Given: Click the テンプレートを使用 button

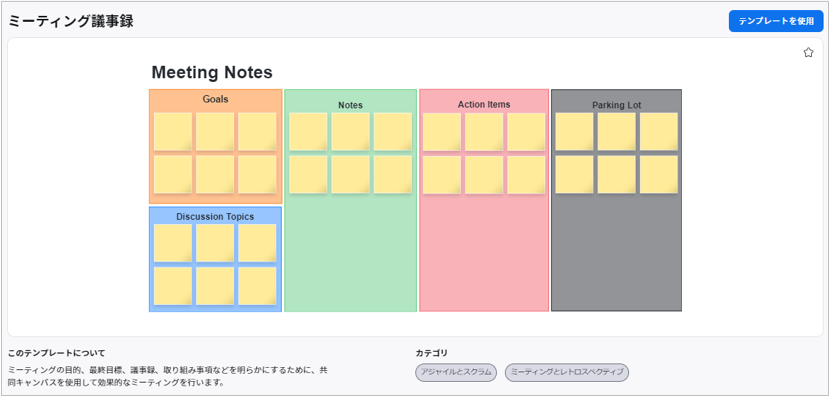Looking at the screenshot, I should coord(776,21).
